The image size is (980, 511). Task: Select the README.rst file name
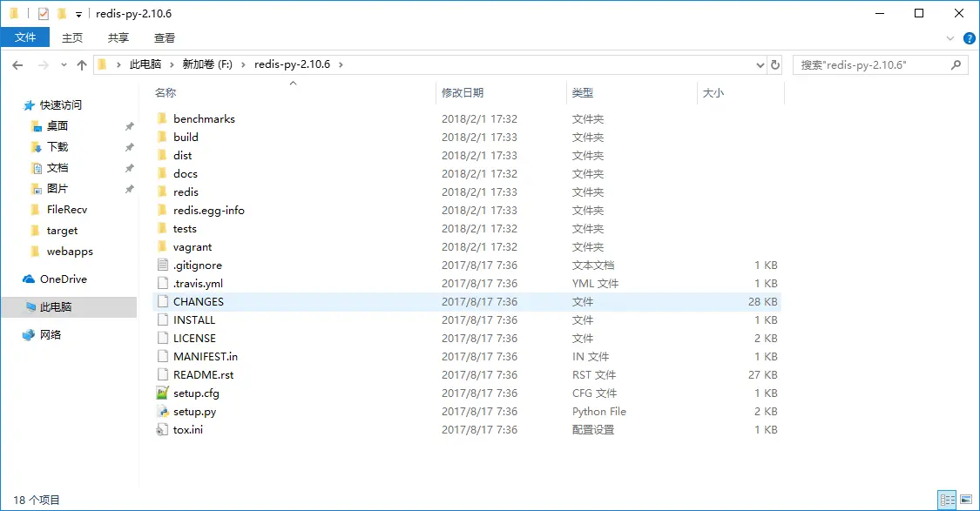pyautogui.click(x=203, y=375)
